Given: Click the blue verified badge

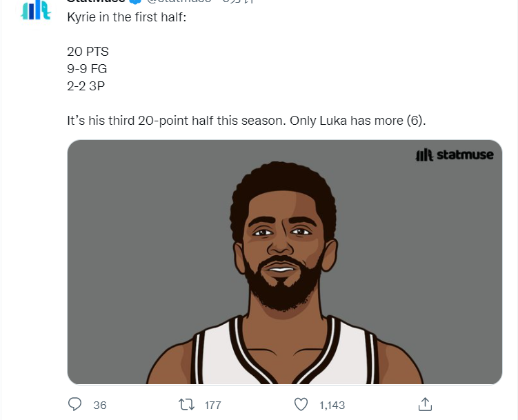Looking at the screenshot, I should pyautogui.click(x=135, y=1).
